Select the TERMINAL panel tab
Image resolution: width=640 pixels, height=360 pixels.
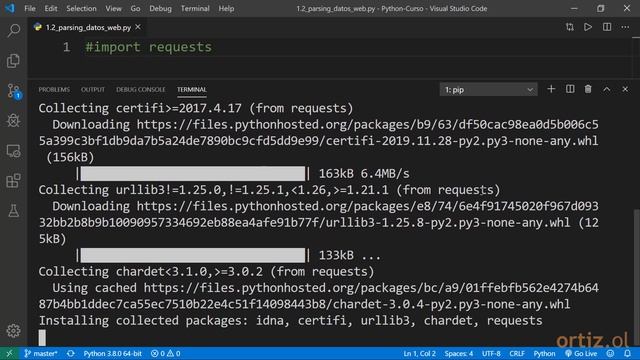click(192, 89)
